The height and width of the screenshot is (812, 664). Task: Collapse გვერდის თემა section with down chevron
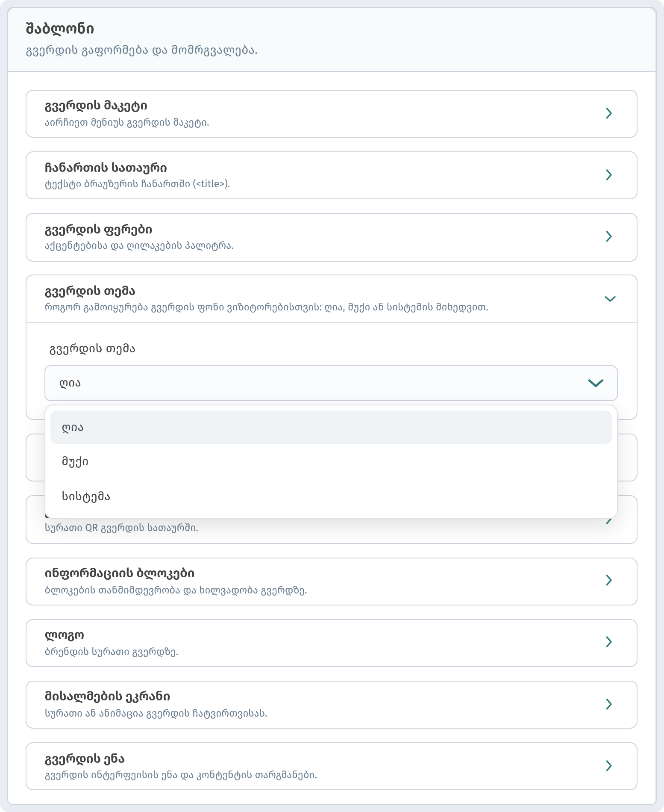(610, 299)
